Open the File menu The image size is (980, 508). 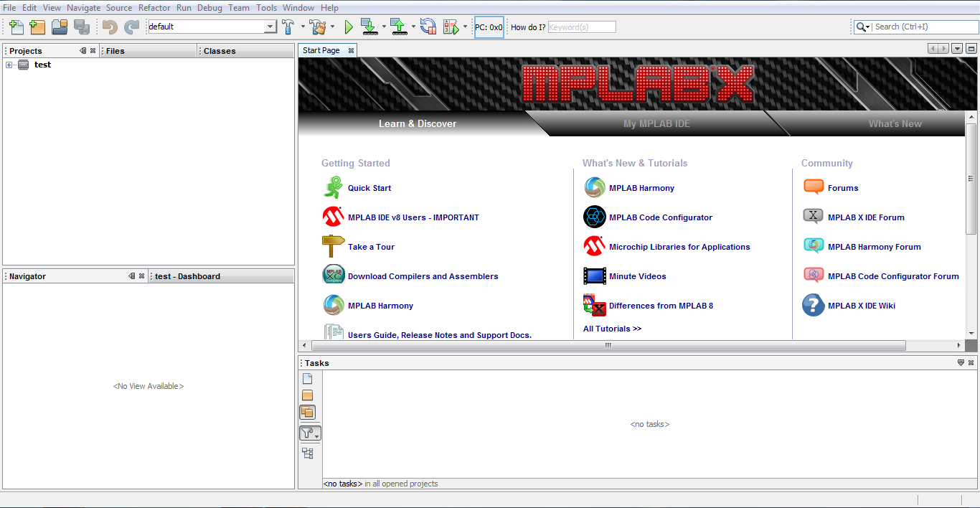click(9, 8)
